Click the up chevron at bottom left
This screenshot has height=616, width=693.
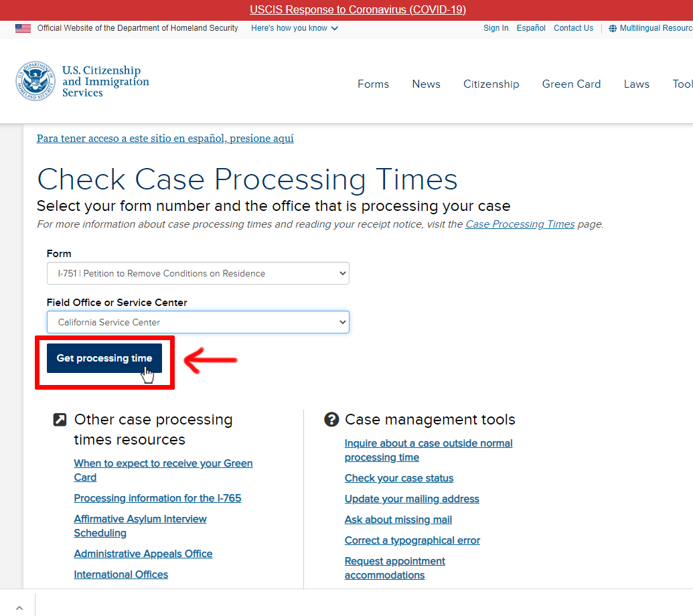pos(19,608)
